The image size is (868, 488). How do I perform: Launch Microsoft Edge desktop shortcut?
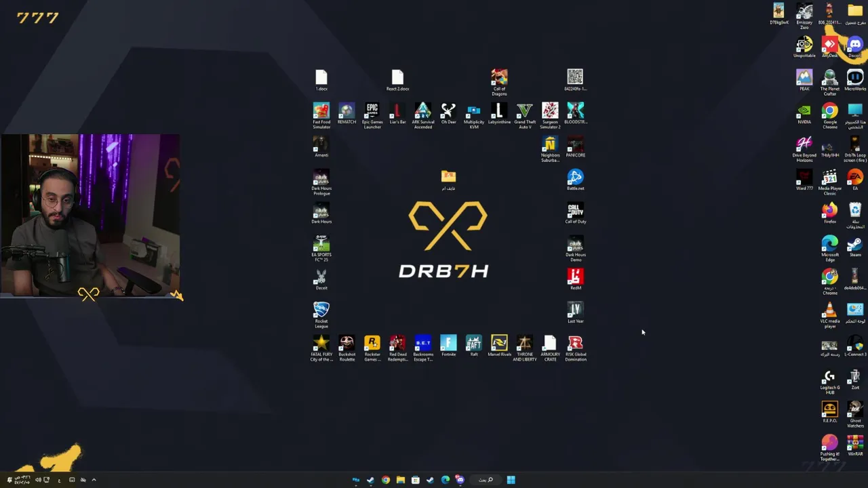click(829, 249)
